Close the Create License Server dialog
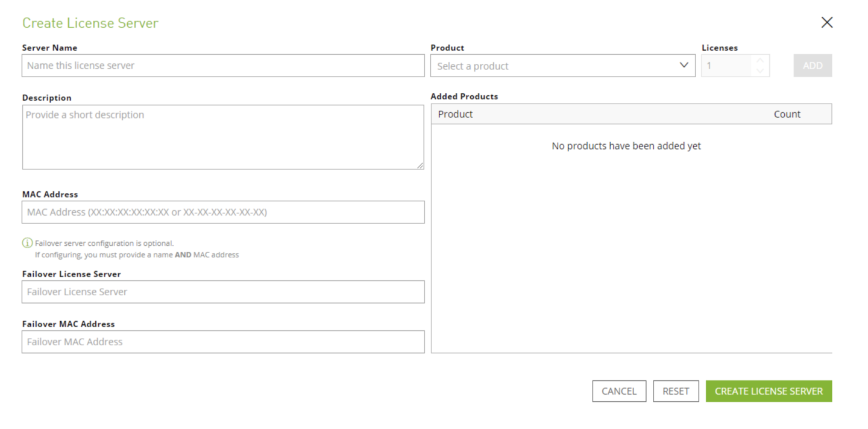The width and height of the screenshot is (868, 429). click(x=826, y=23)
